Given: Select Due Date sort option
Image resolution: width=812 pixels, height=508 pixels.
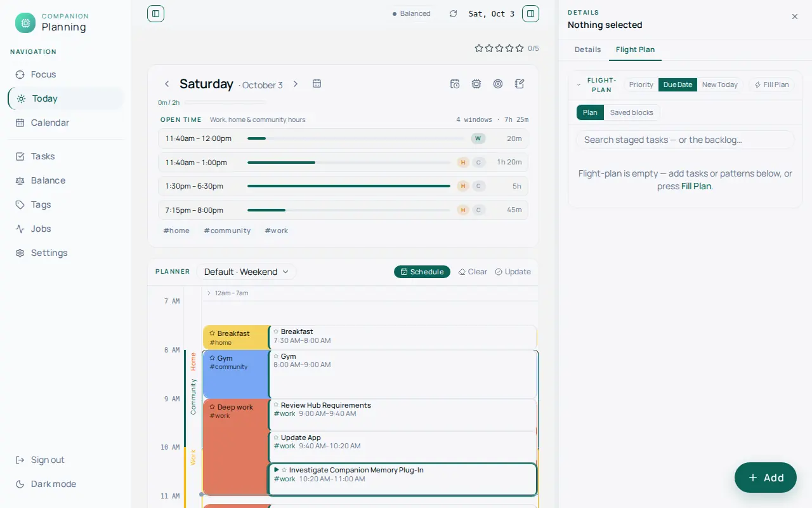Looking at the screenshot, I should pyautogui.click(x=678, y=84).
